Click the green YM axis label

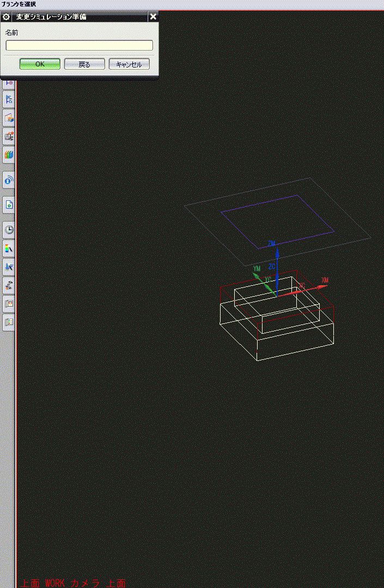[x=257, y=268]
